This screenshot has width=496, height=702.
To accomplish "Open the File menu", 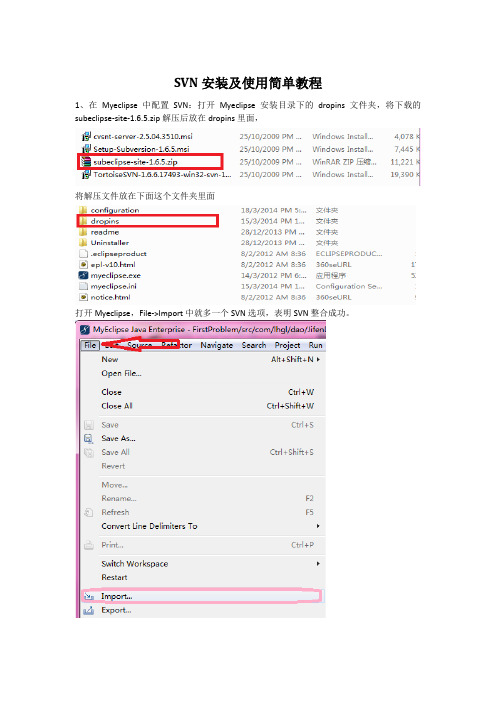I will 90,345.
